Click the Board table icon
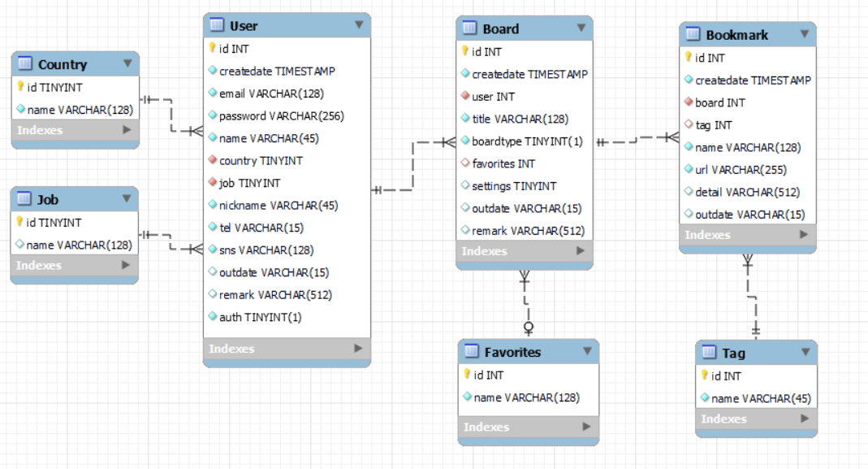The height and width of the screenshot is (469, 868). (x=469, y=28)
